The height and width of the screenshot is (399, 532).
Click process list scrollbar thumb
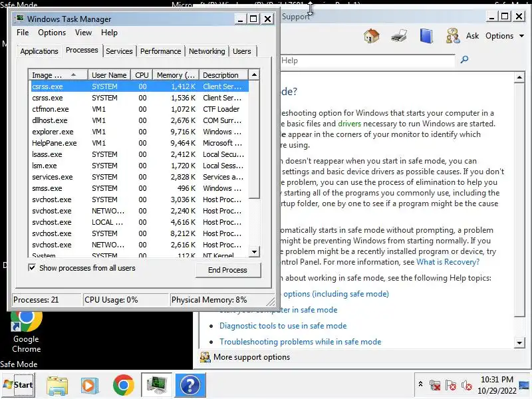click(x=254, y=139)
